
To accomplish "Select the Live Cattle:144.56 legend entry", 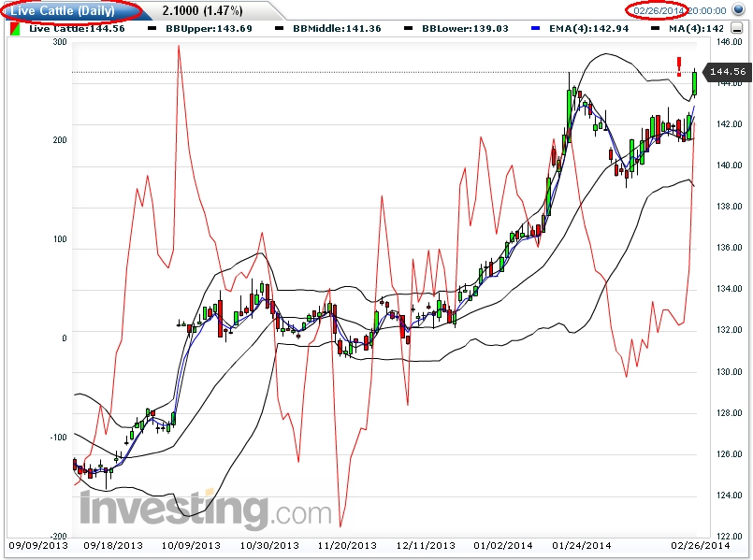I will coord(77,29).
